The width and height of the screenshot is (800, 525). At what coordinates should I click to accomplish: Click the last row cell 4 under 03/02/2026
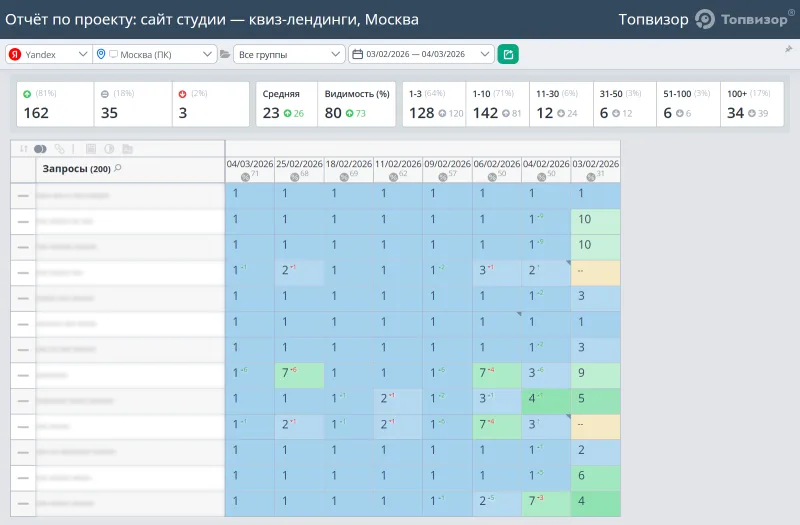tap(595, 504)
